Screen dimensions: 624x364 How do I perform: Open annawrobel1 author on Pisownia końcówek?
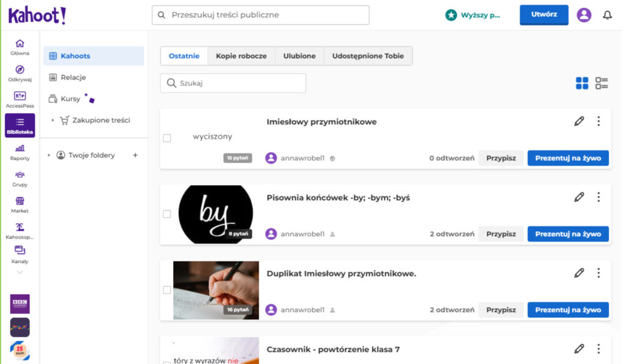coord(302,234)
